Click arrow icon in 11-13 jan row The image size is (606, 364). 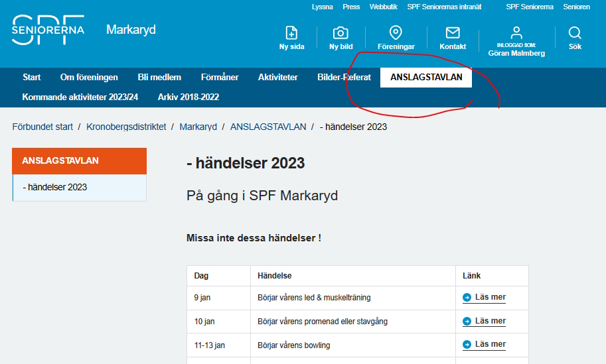tap(467, 344)
